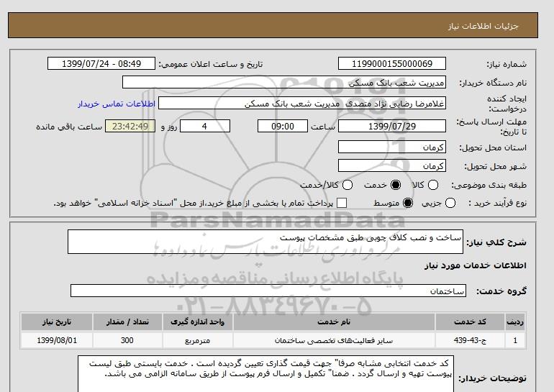Image resolution: width=554 pixels, height=392 pixels.
Task: Click the request creator field
Action: 302,104
